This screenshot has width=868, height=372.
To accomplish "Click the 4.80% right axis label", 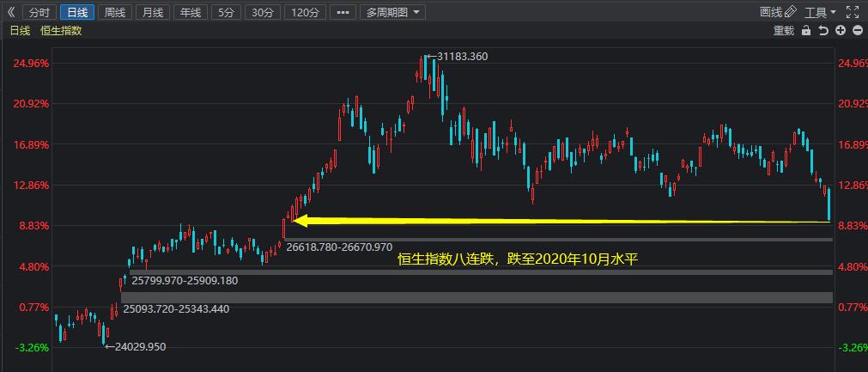I will 853,266.
